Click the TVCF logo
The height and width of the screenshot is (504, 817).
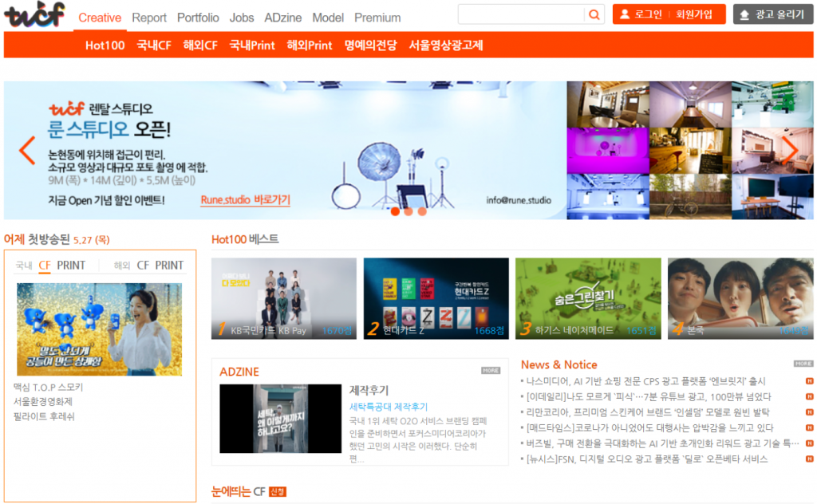34,14
